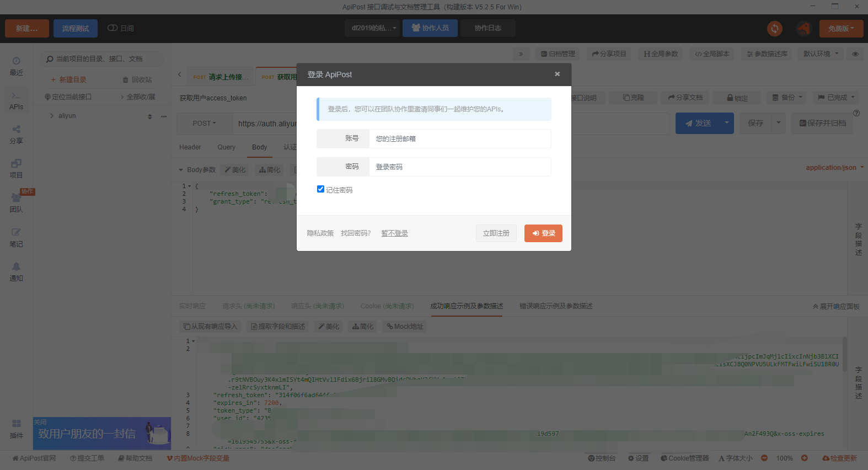Open the 笔记 notes sidebar icon
868x470 pixels.
tap(16, 237)
